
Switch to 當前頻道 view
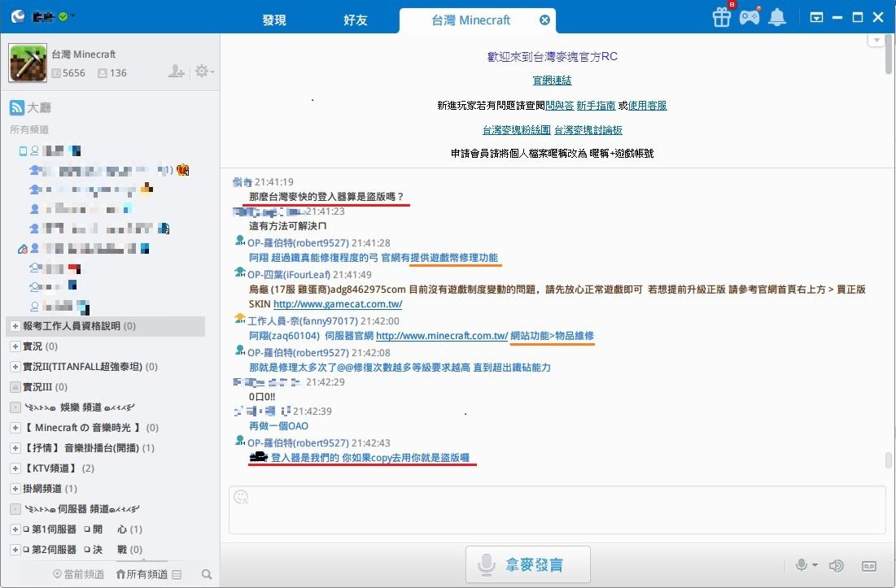click(x=79, y=574)
